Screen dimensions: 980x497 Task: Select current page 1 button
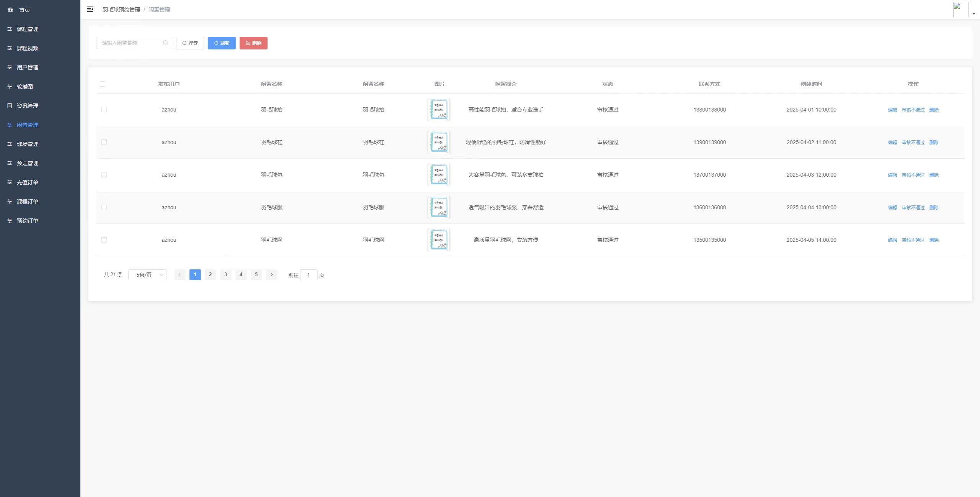pos(195,274)
